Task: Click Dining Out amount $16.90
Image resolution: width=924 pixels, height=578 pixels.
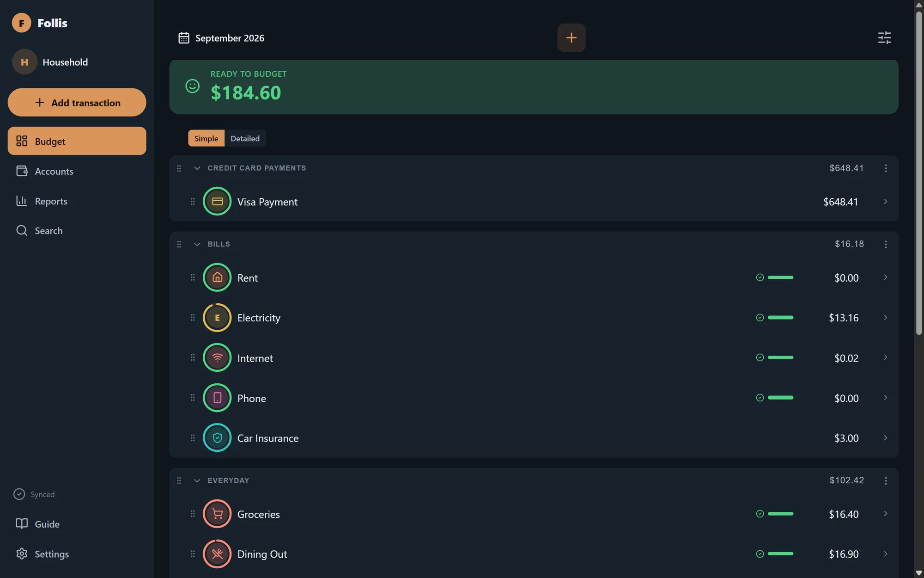Action: pyautogui.click(x=844, y=554)
